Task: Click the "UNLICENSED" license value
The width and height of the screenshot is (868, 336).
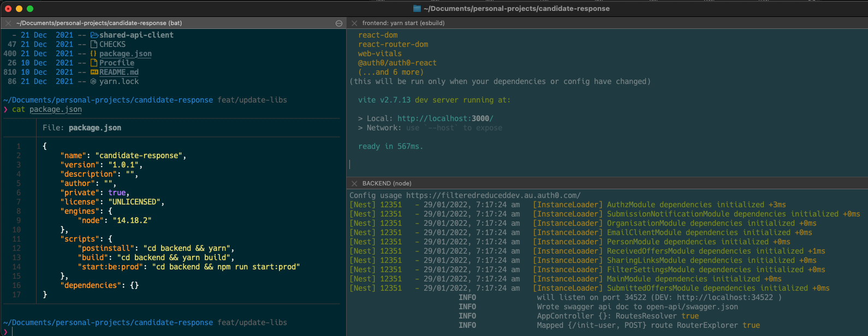Action: pyautogui.click(x=134, y=202)
